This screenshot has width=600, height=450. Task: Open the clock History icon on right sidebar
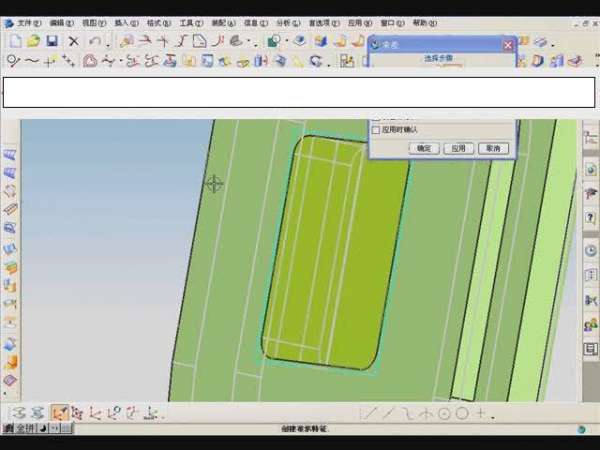[590, 250]
